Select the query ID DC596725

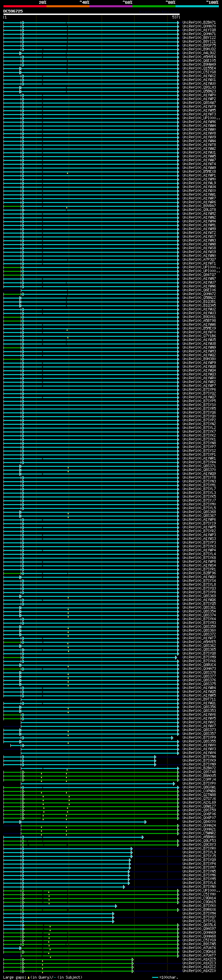pos(13,11)
